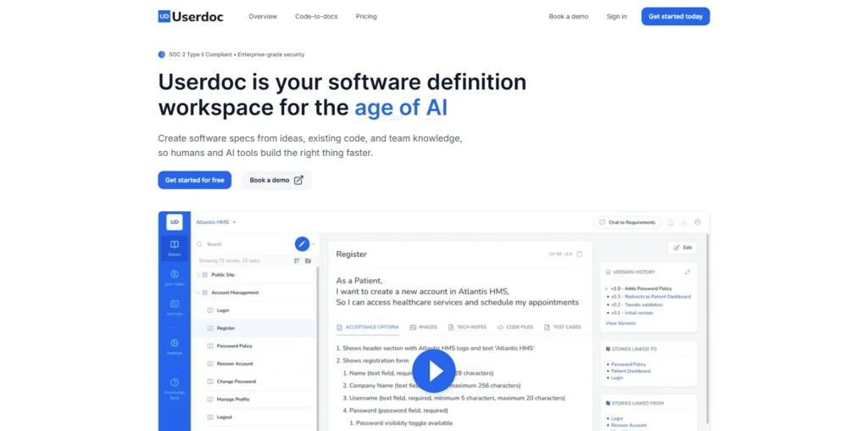Click Get started for free button
Viewport: 868px width, 431px height.
tap(194, 180)
